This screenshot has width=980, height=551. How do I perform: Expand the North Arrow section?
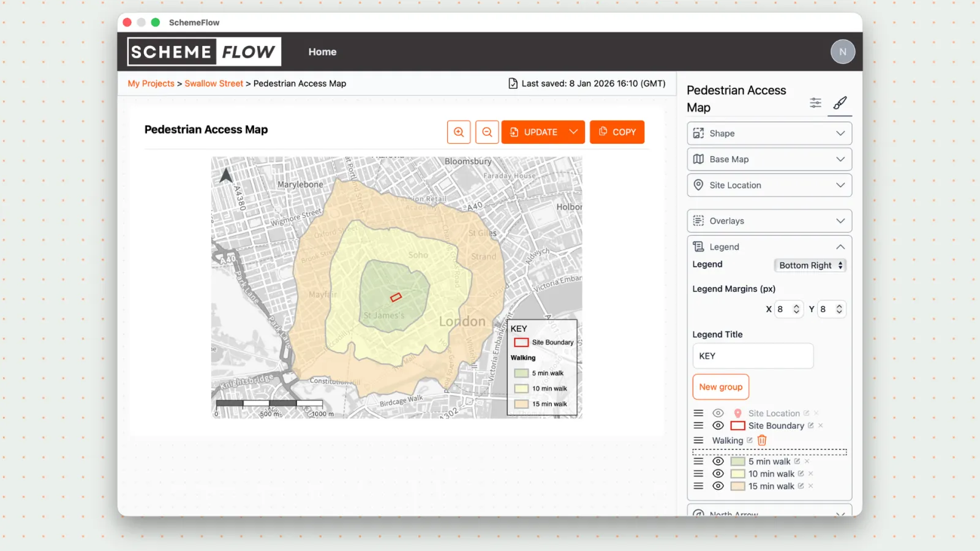pyautogui.click(x=769, y=511)
